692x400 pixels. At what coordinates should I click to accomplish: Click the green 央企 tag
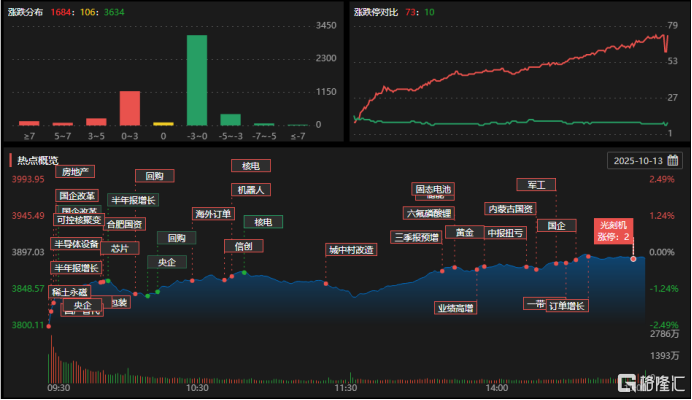tap(167, 262)
